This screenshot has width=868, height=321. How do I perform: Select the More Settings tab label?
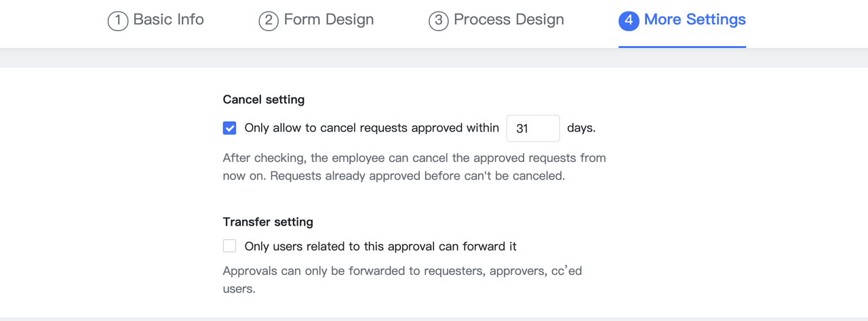[x=694, y=20]
